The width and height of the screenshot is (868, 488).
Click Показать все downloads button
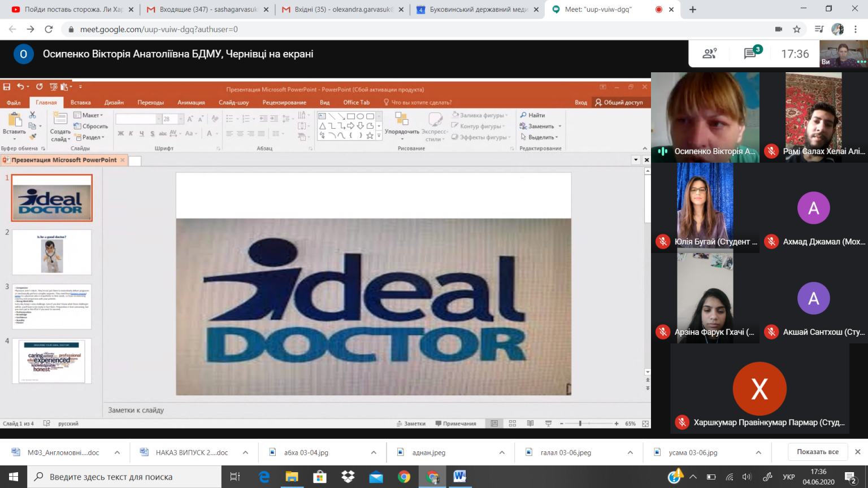(818, 452)
